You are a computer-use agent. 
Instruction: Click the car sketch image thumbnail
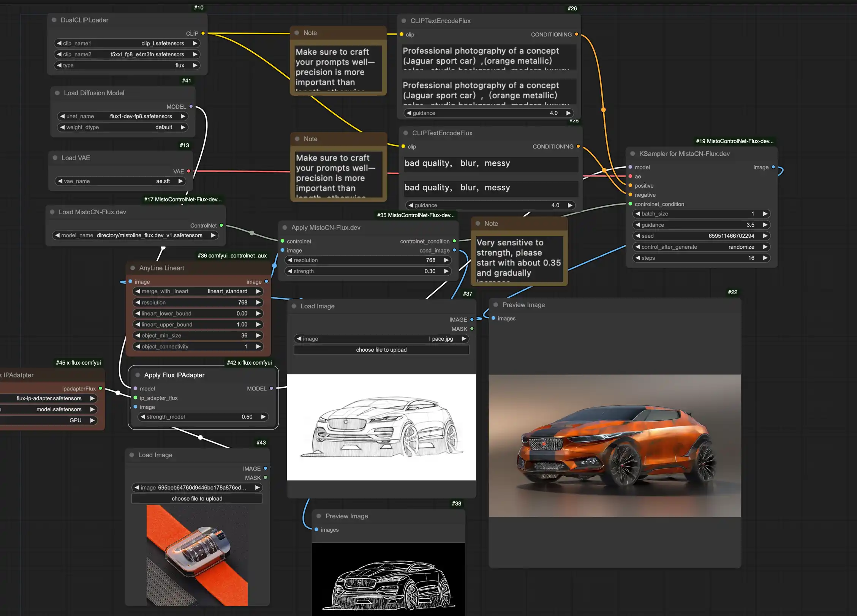point(381,427)
